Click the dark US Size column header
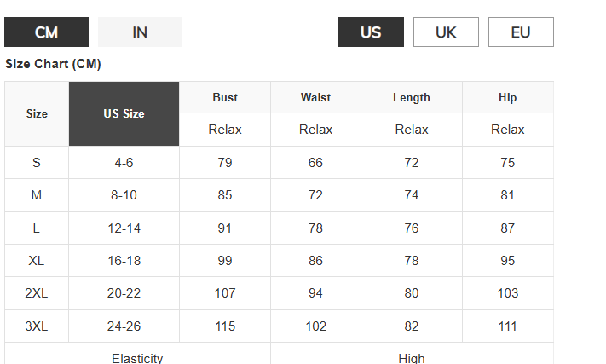Screen dimensions: 606x364 [124, 113]
